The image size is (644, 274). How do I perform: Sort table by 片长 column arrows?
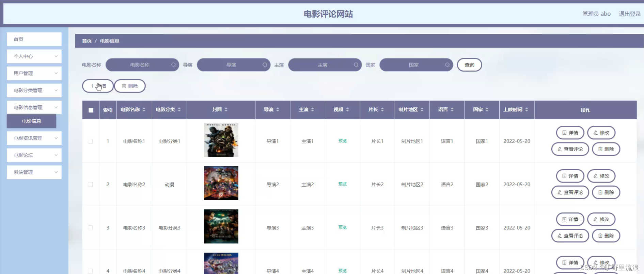tap(382, 109)
